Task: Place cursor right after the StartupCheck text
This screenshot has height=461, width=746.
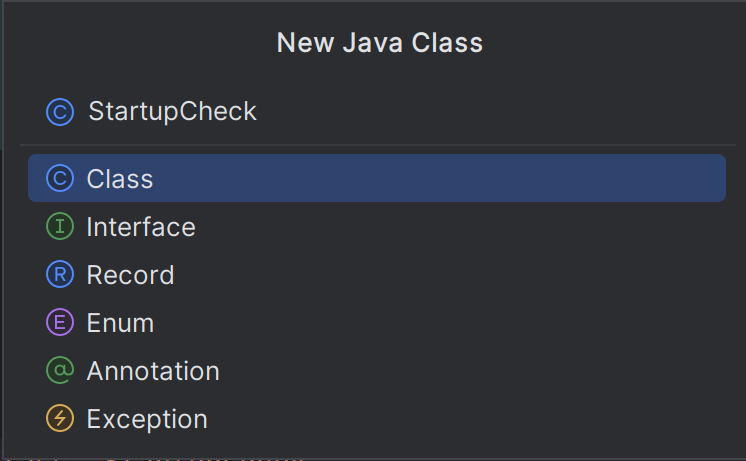Action: coord(259,111)
